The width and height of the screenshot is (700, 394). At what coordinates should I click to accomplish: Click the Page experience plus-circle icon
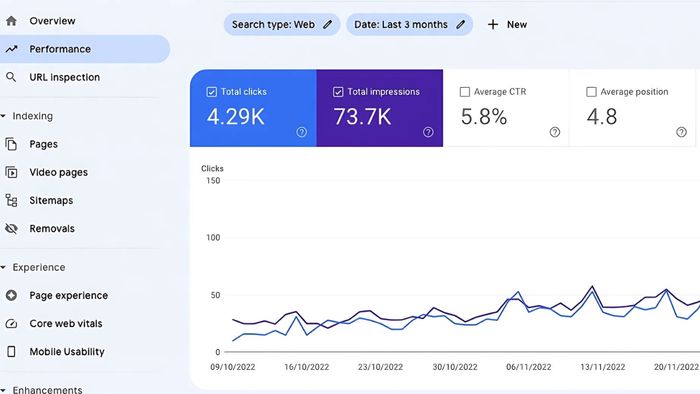pos(11,295)
